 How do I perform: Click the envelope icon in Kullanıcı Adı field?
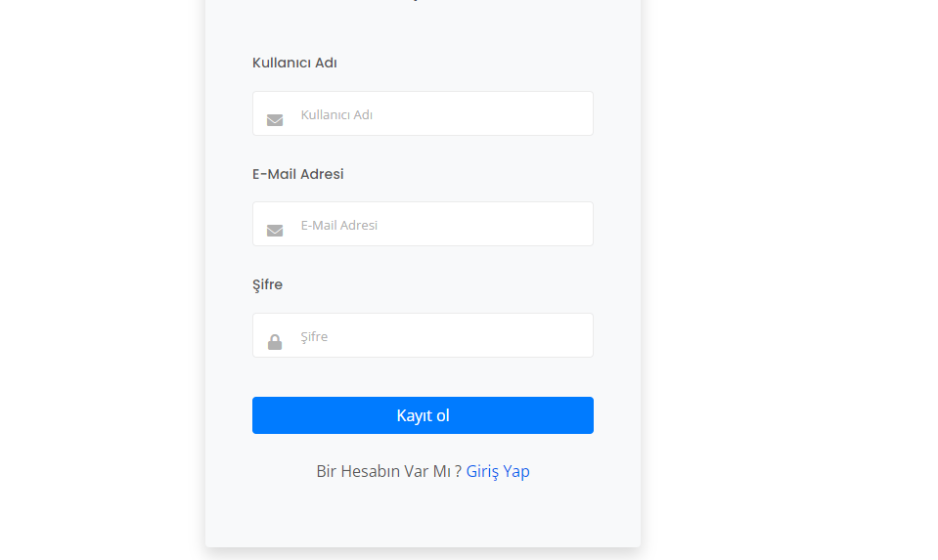275,120
